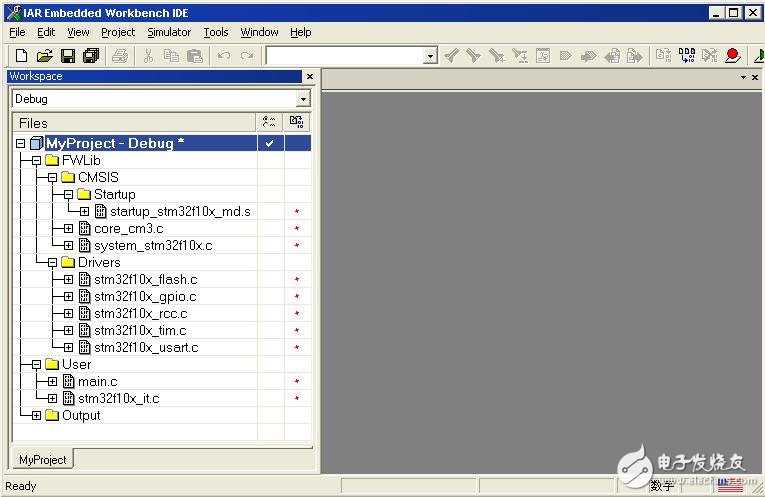Collapse the MyProject - Debug root node
This screenshot has width=765, height=497.
[20, 143]
